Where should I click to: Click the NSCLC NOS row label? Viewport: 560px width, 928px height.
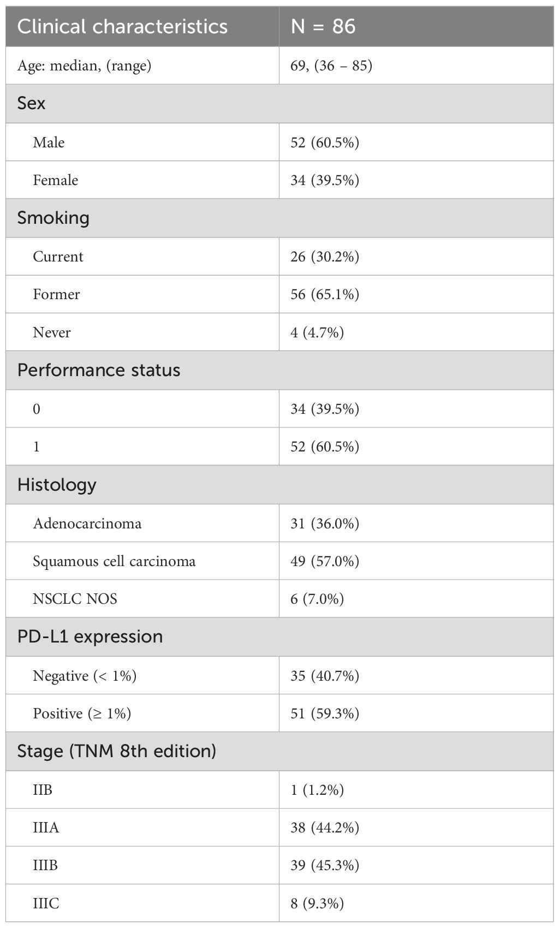[75, 598]
